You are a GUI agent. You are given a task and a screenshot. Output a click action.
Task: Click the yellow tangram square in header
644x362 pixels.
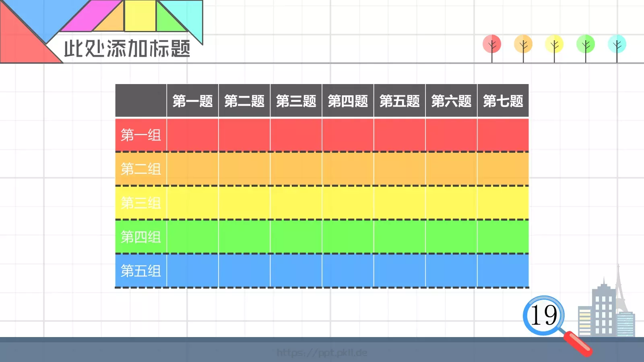pyautogui.click(x=140, y=16)
